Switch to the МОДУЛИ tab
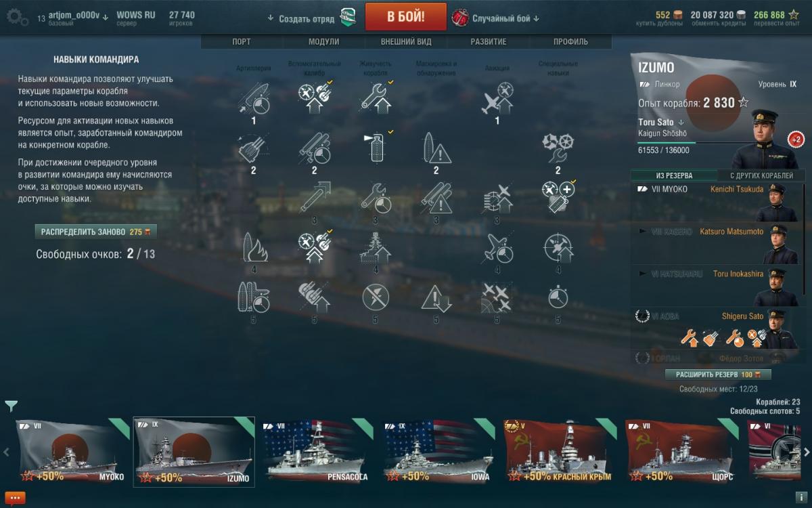The width and height of the screenshot is (812, 508). (x=323, y=42)
